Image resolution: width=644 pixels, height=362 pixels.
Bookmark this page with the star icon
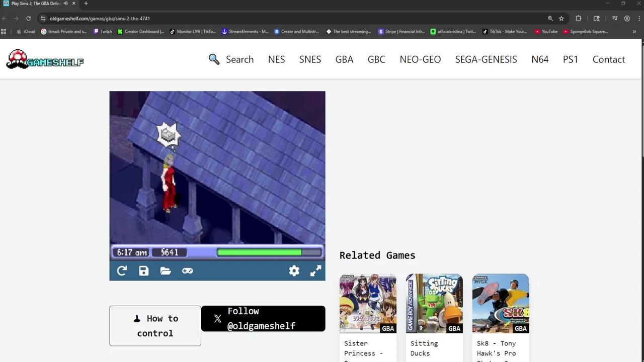pyautogui.click(x=561, y=19)
